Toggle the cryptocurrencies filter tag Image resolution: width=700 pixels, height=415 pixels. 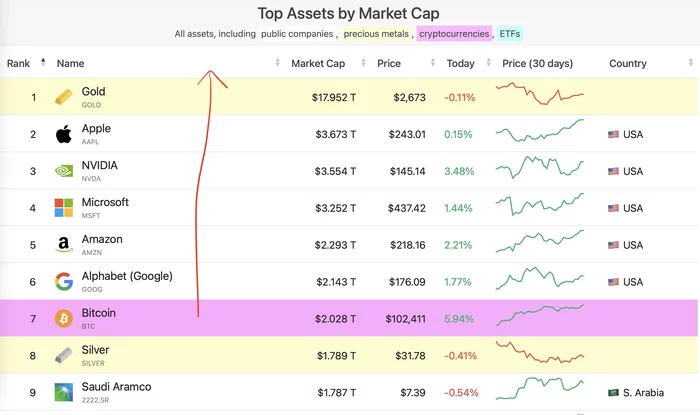[454, 34]
